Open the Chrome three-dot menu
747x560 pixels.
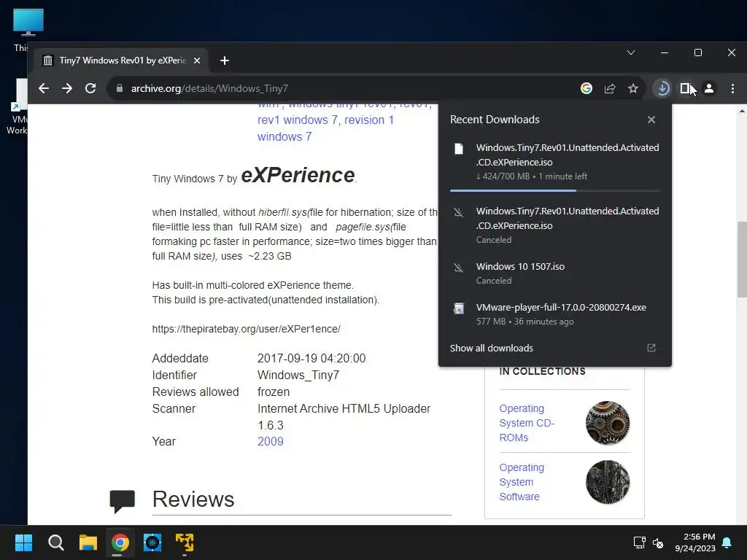[x=732, y=88]
